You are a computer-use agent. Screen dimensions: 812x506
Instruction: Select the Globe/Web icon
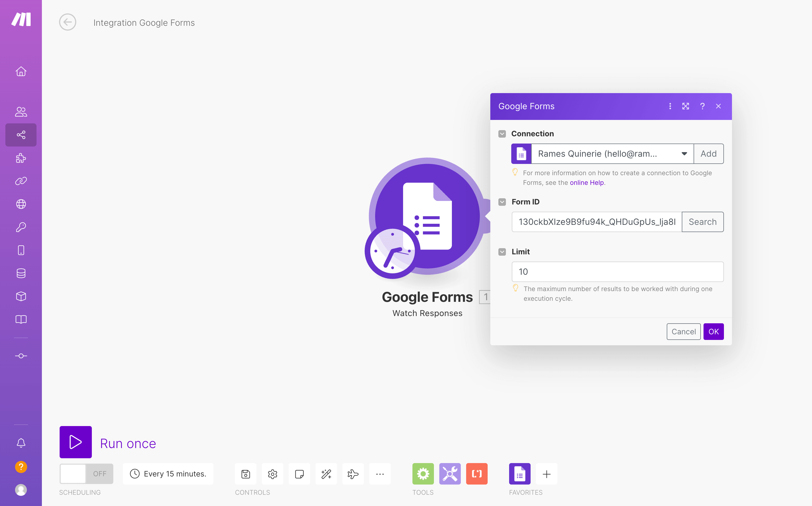click(21, 204)
